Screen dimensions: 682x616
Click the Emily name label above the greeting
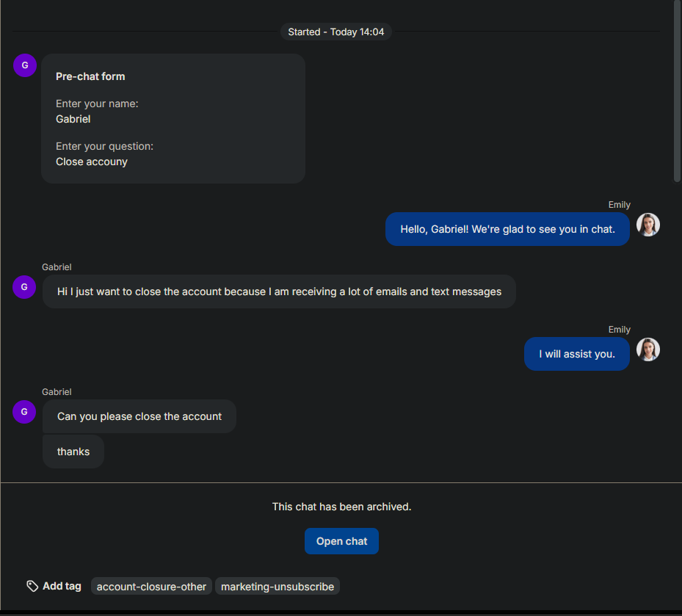[619, 205]
